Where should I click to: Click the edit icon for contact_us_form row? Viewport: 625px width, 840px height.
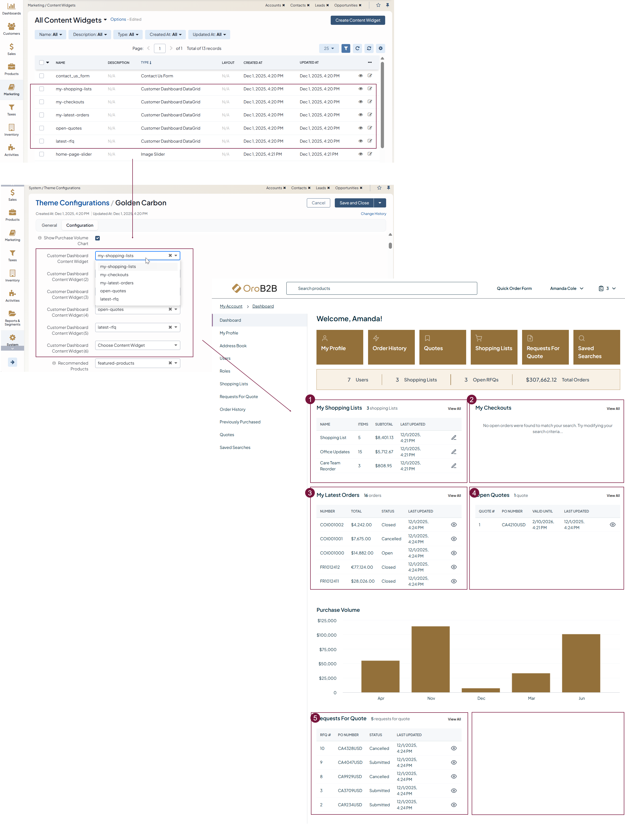[x=370, y=76]
